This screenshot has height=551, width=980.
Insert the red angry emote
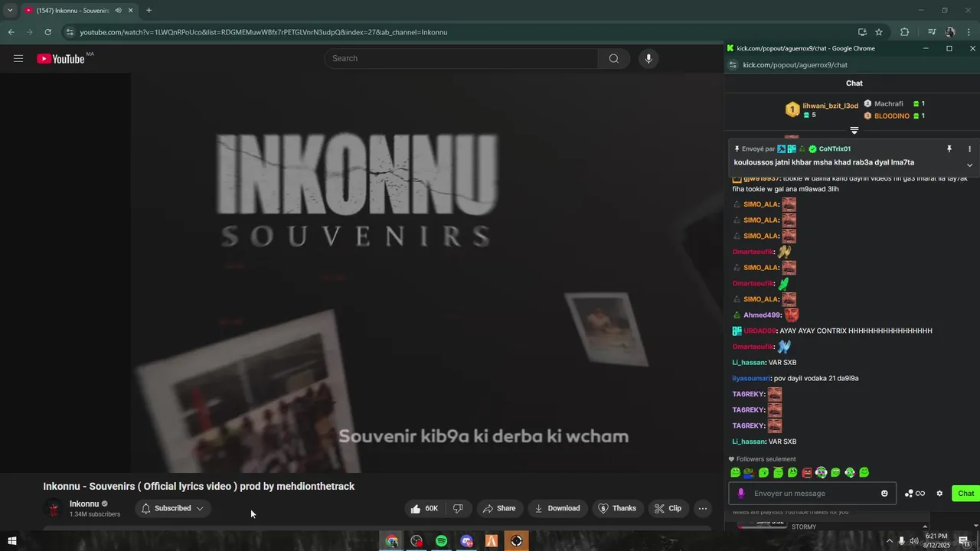(x=807, y=473)
